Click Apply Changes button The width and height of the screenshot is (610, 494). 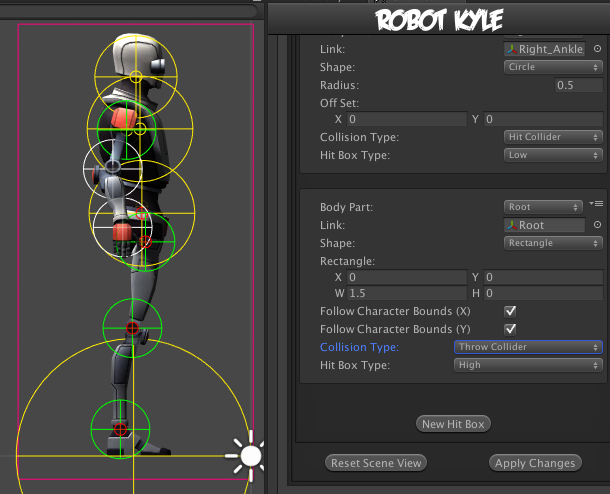[x=535, y=463]
